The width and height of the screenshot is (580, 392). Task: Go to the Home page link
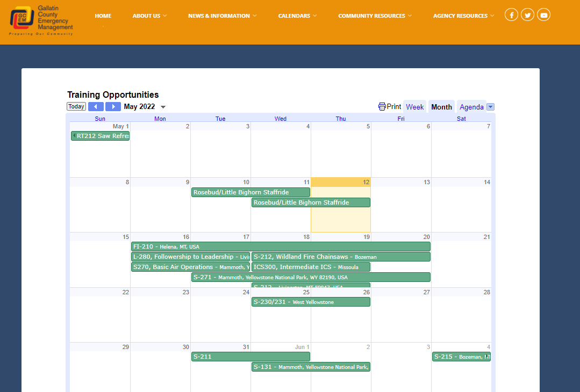click(x=103, y=16)
